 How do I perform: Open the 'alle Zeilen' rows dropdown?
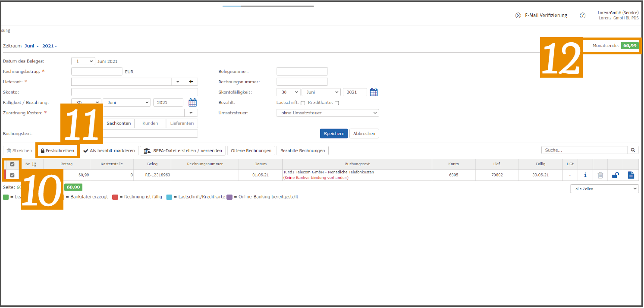coord(604,189)
